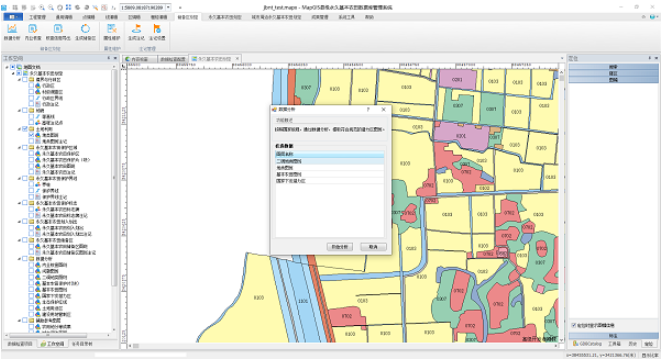
Task: Click the 土地利用 folder icon in tree
Action: [x=32, y=129]
